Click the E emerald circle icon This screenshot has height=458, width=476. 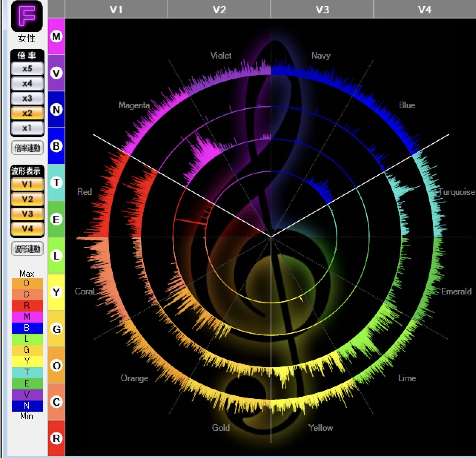(56, 219)
